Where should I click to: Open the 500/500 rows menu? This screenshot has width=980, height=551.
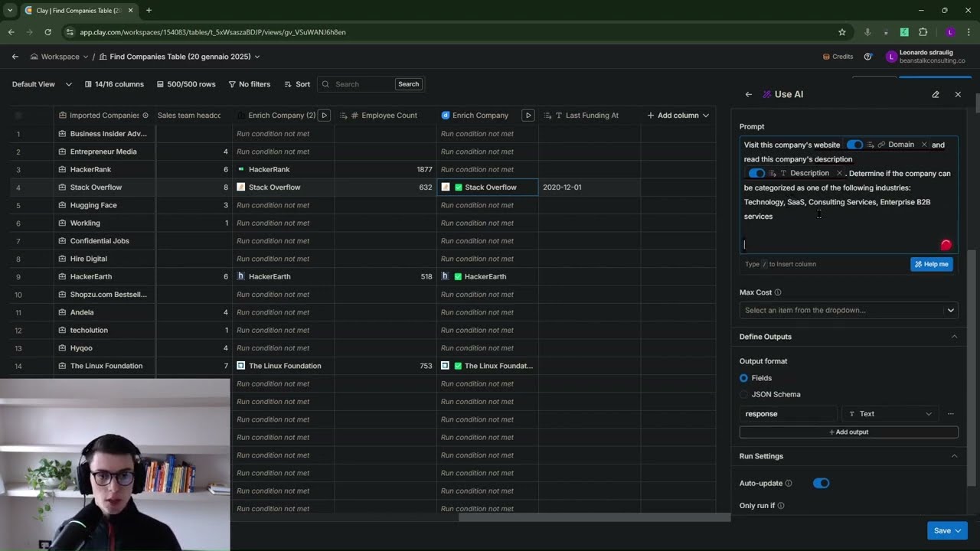pyautogui.click(x=186, y=84)
